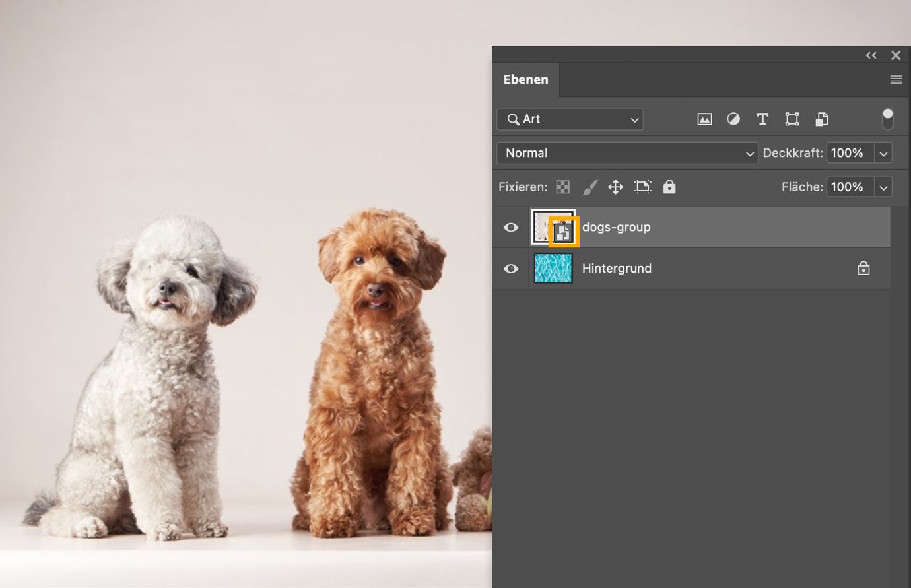This screenshot has height=588, width=911.
Task: Click the Fixieren label
Action: [x=523, y=187]
